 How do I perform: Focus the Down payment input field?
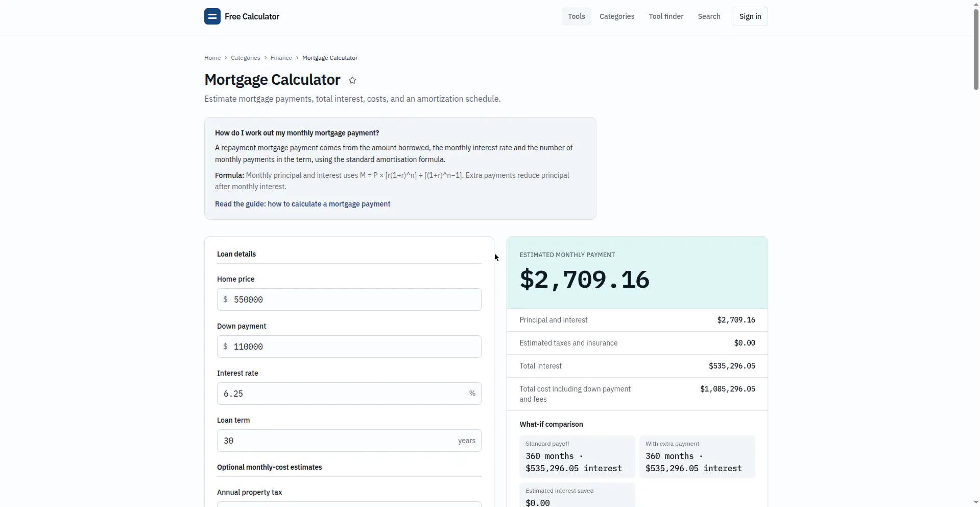point(349,347)
